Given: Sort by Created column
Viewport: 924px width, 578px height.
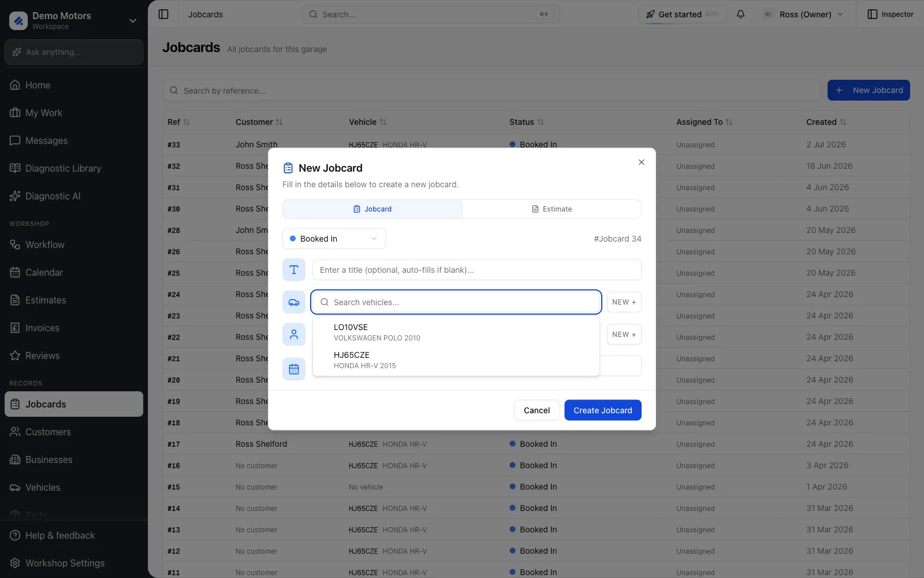Looking at the screenshot, I should click(x=826, y=122).
